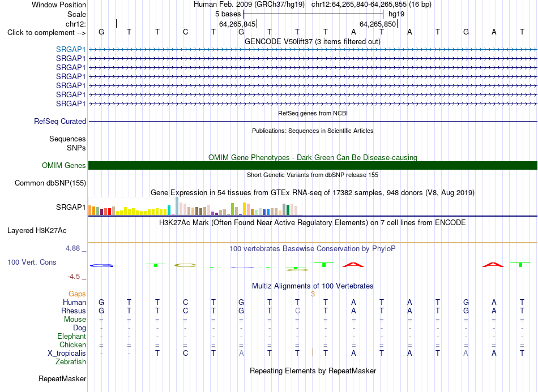The image size is (538, 392).
Task: Click the hg19 label beside scale bar
Action: click(x=396, y=14)
